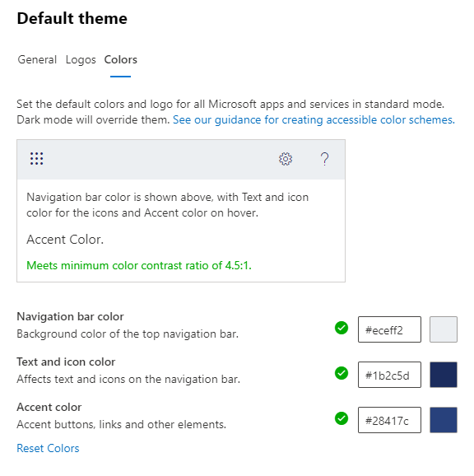Click the Reset Colors link
This screenshot has width=474, height=476.
click(x=48, y=448)
